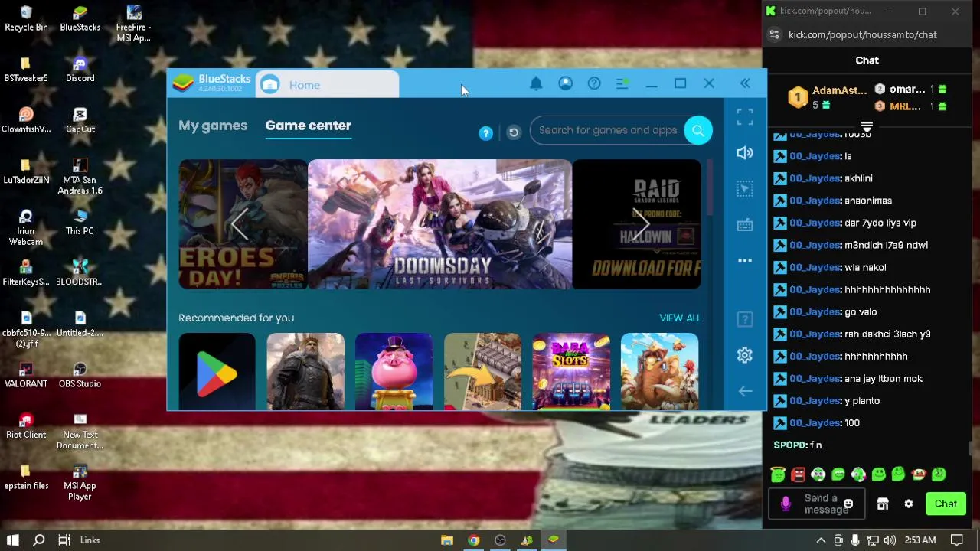Open BlueStacks notifications bell

click(536, 83)
